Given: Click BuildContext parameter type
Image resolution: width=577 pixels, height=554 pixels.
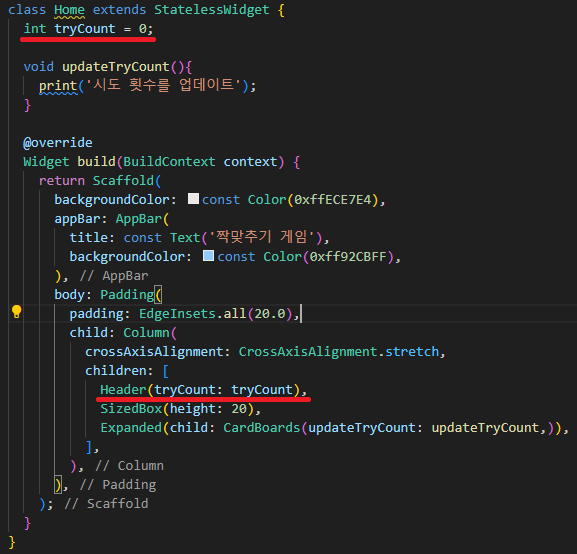Looking at the screenshot, I should [169, 162].
